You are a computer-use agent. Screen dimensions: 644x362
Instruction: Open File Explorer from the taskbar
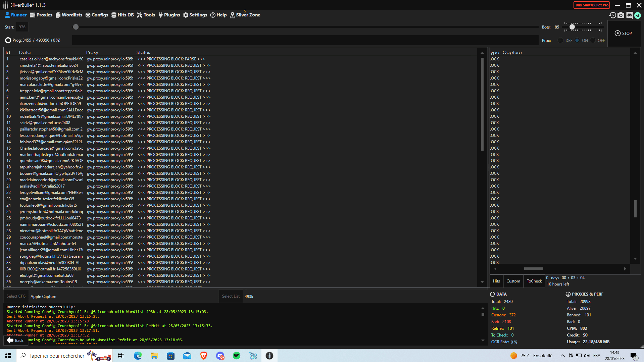pyautogui.click(x=154, y=356)
